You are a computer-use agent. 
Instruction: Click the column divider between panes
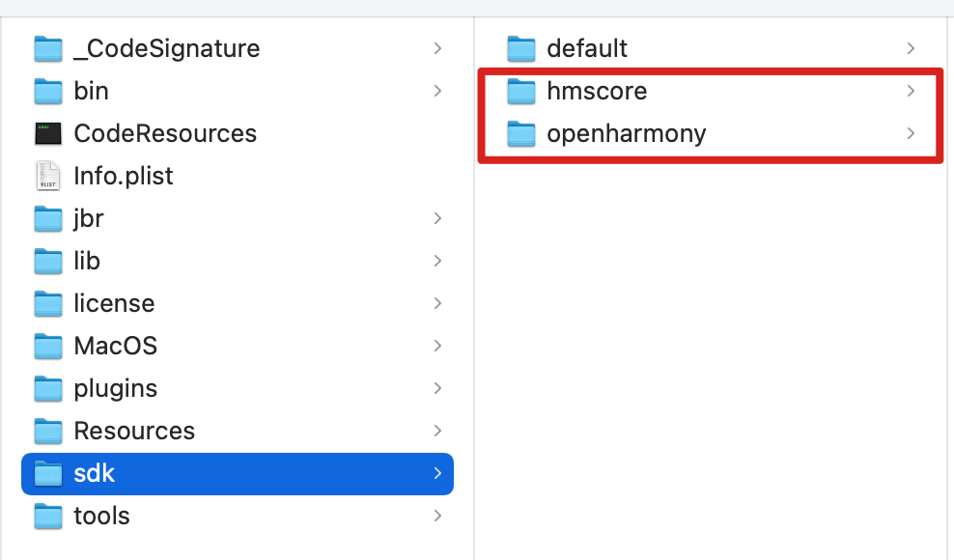(474, 290)
